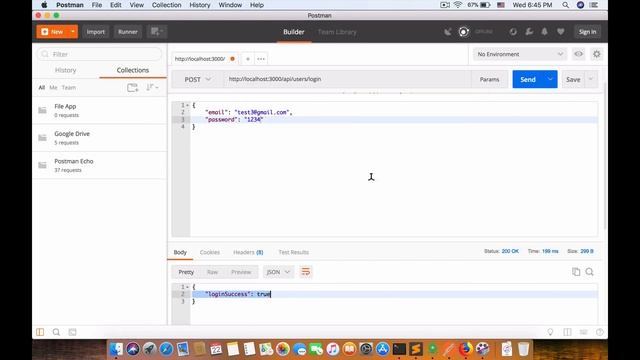Click the sidebar Filter search field

point(99,54)
